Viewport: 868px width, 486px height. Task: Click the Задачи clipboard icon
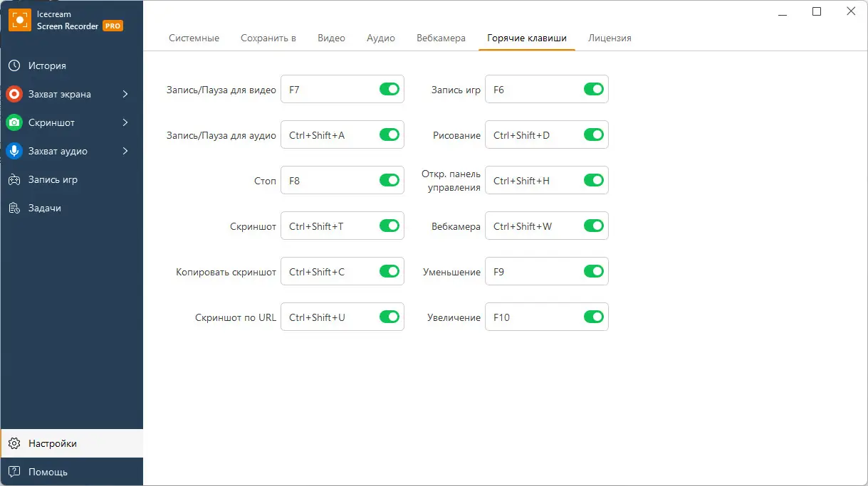click(x=14, y=208)
